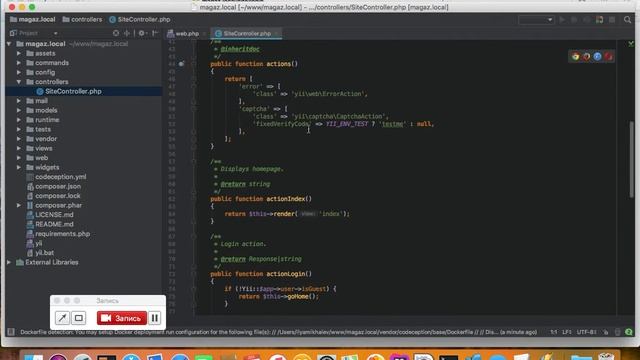The width and height of the screenshot is (640, 360).
Task: Click the editor vertical scrollbar thumb
Action: [x=631, y=160]
